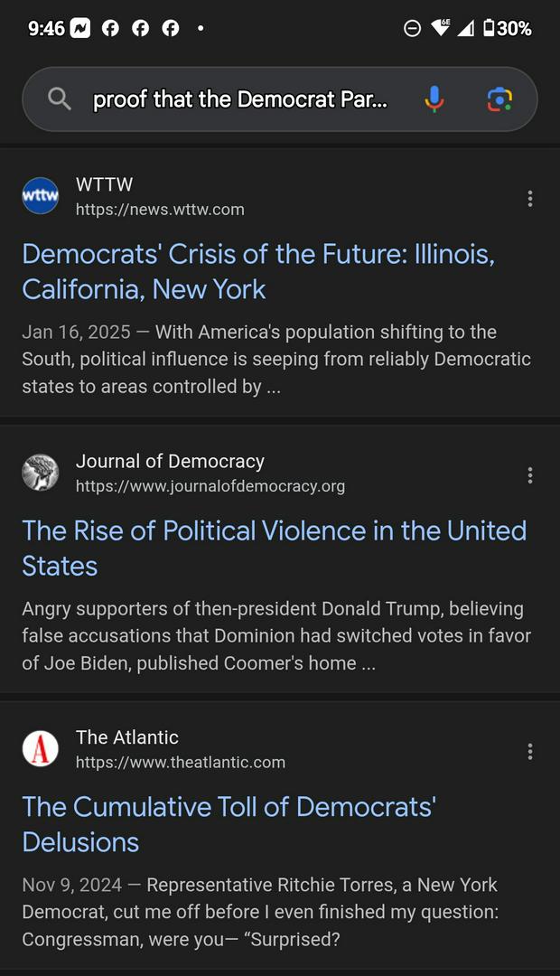This screenshot has width=560, height=976.
Task: Open more options for Journal of Democracy result
Action: tap(530, 475)
